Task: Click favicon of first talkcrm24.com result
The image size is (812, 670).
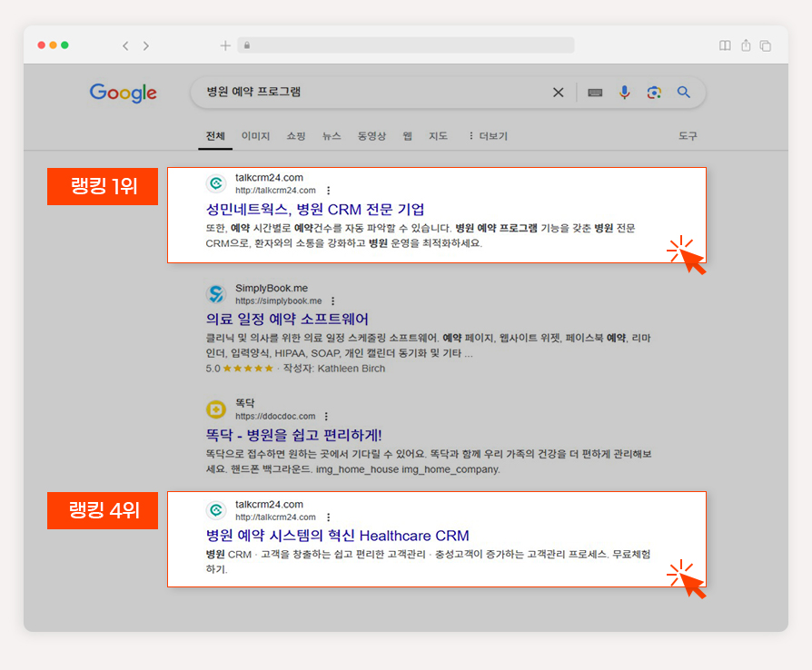Action: [216, 183]
